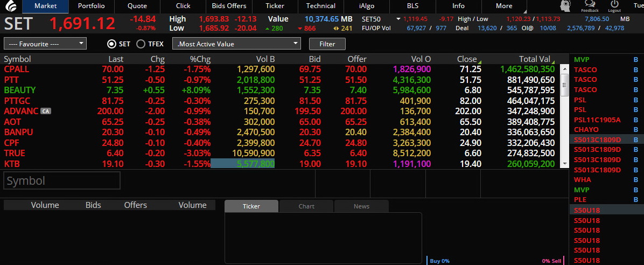Select the AOT symbol
Image resolution: width=644 pixels, height=265 pixels.
pyautogui.click(x=12, y=122)
